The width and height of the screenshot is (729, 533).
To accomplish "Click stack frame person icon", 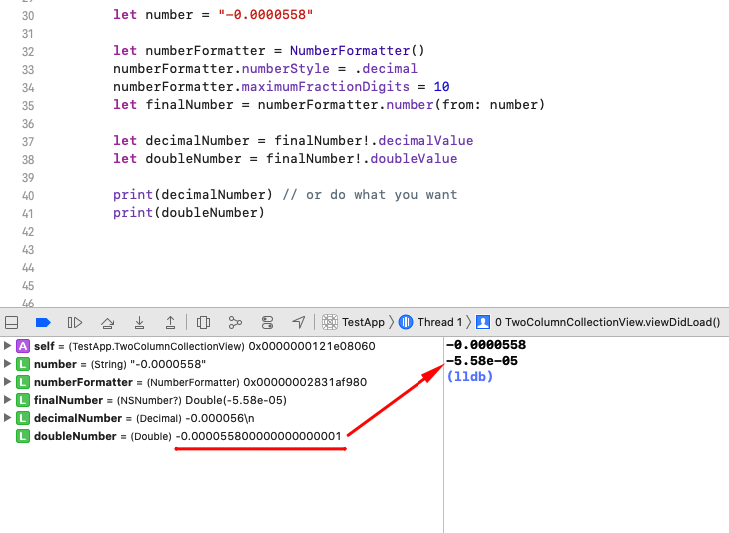I will (483, 322).
